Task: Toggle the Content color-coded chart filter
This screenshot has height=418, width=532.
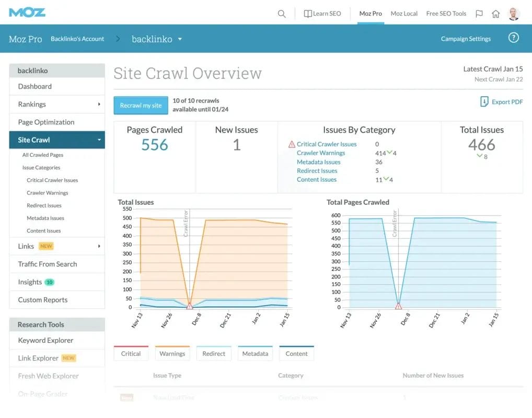Action: 296,354
